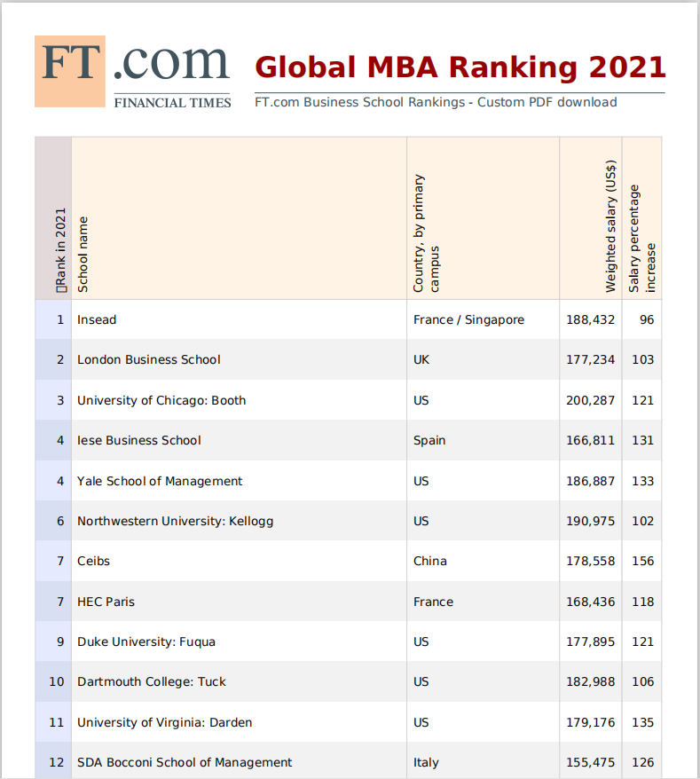Choose Yale School of Management
The width and height of the screenshot is (700, 779).
click(160, 481)
